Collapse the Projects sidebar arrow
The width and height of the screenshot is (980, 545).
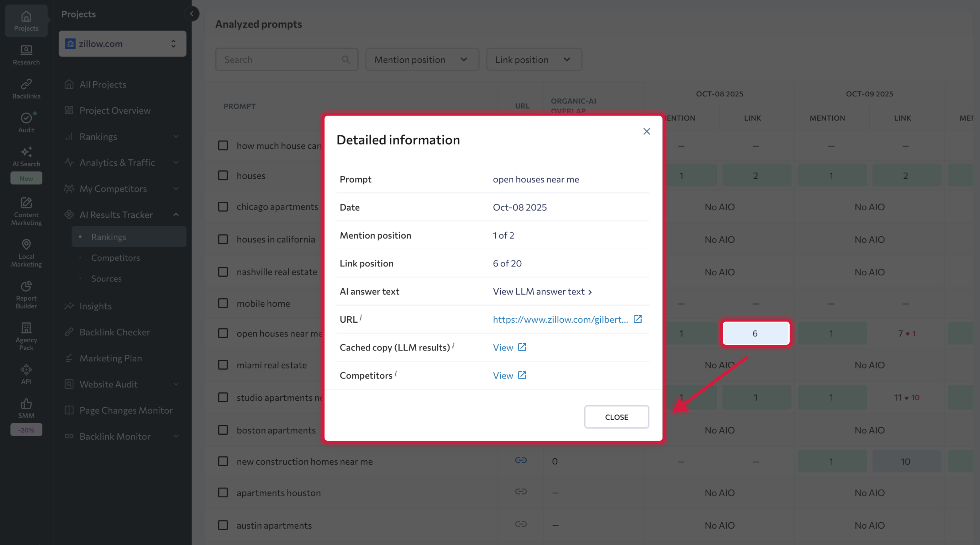pos(192,14)
